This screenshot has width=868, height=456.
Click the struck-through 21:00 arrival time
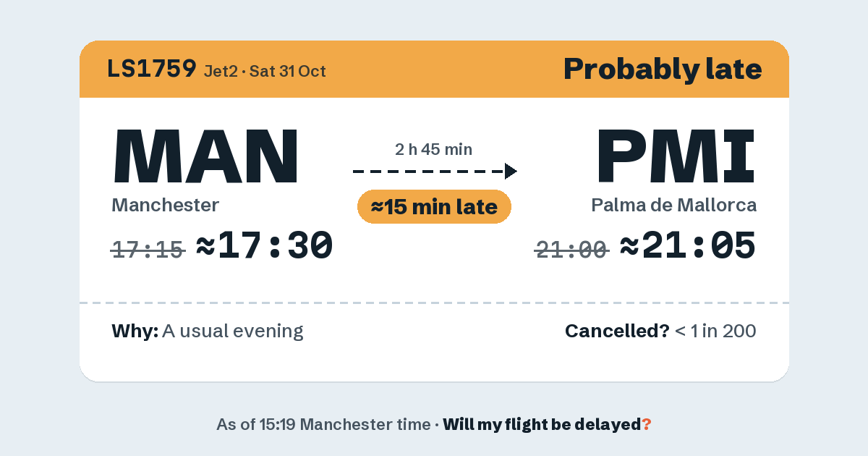click(571, 250)
